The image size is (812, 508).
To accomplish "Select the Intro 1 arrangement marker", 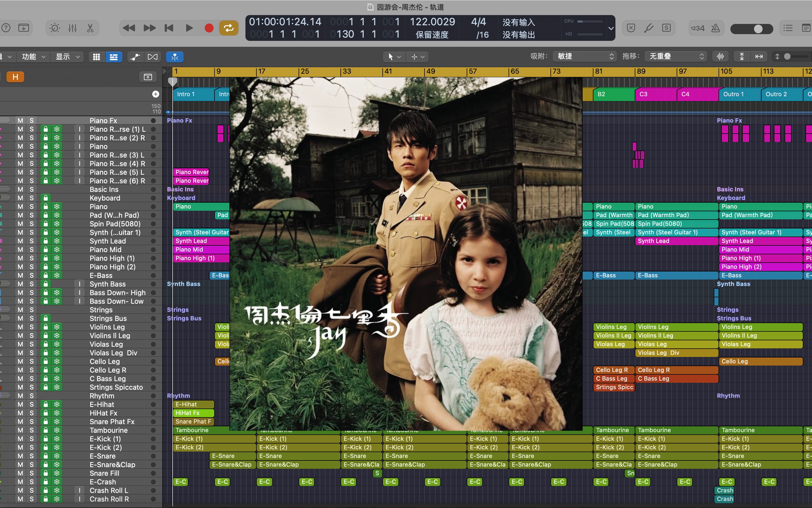I will pos(194,94).
